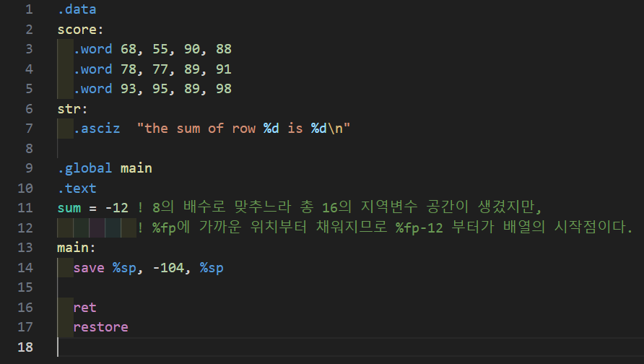This screenshot has width=644, height=364.
Task: Click the -104 immediate value
Action: (168, 268)
